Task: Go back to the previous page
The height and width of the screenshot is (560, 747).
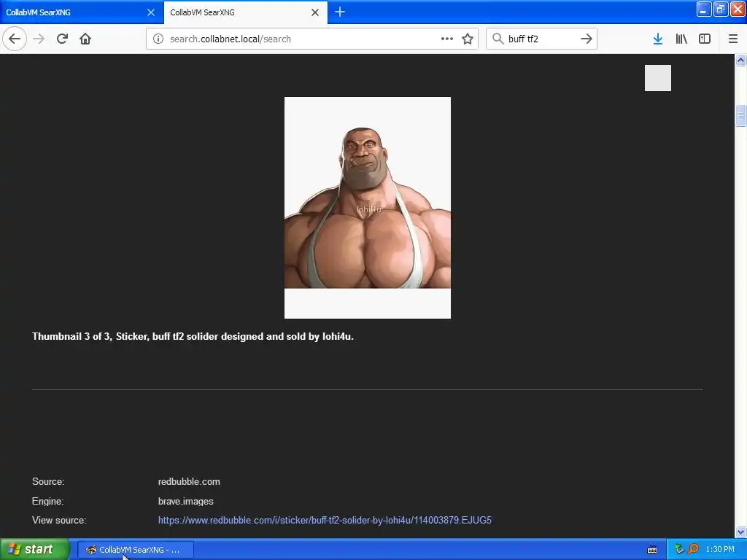Action: pyautogui.click(x=15, y=39)
